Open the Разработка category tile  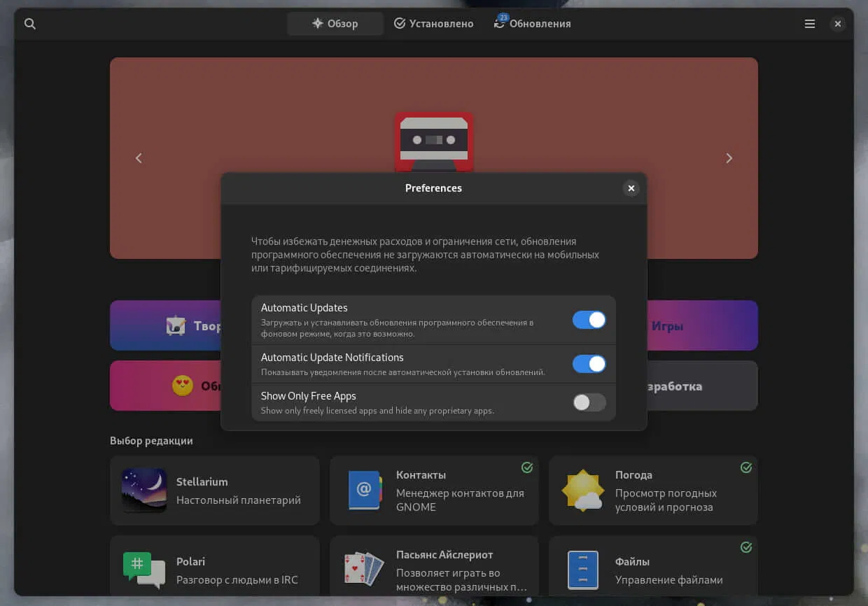702,386
